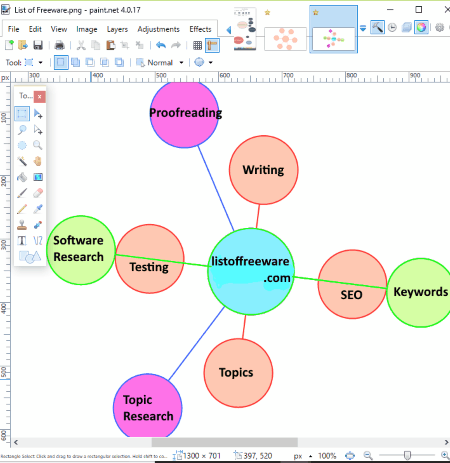Screen dimensions: 450x463
Task: Click the zoom in magnifier in status bar
Action: 445,455
